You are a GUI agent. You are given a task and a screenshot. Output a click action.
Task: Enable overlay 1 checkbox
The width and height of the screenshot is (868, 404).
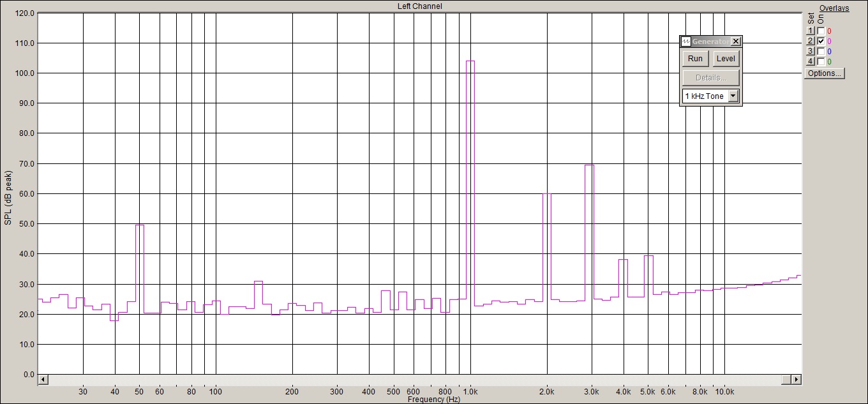coord(821,31)
